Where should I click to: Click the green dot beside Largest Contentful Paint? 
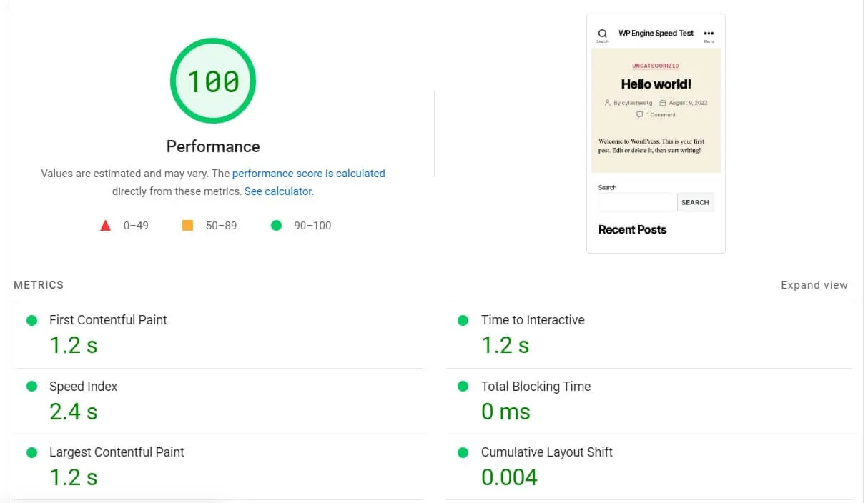tap(31, 452)
